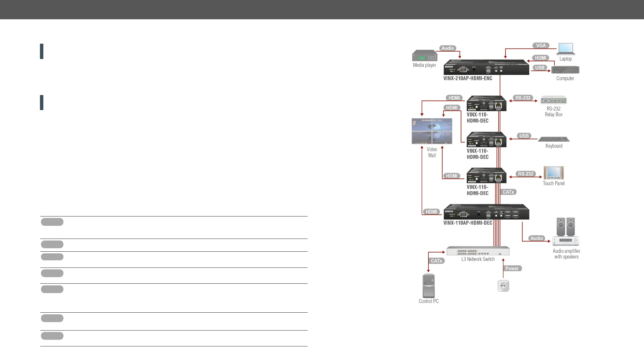This screenshot has height=362, width=644.
Task: Click the Computer device icon
Action: click(x=565, y=70)
